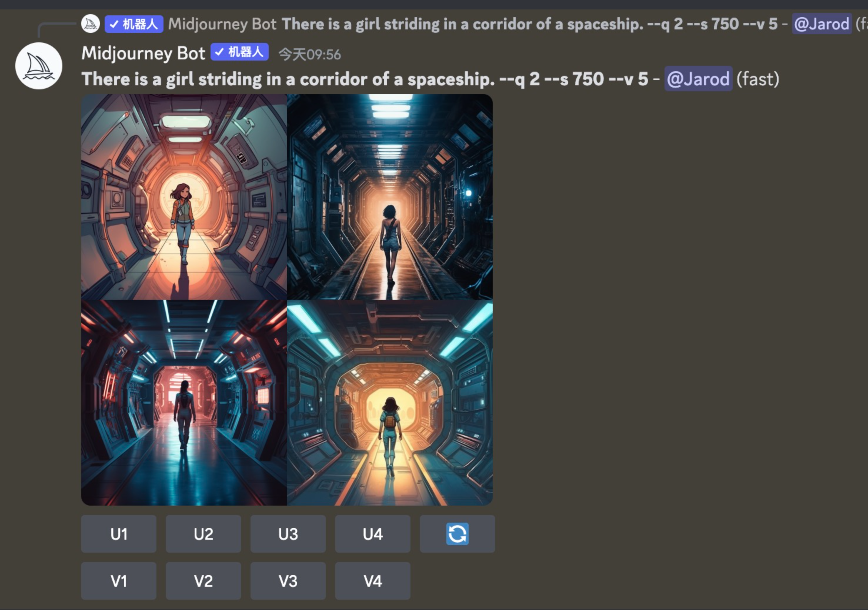Open the top-right dark corridor image

[390, 197]
